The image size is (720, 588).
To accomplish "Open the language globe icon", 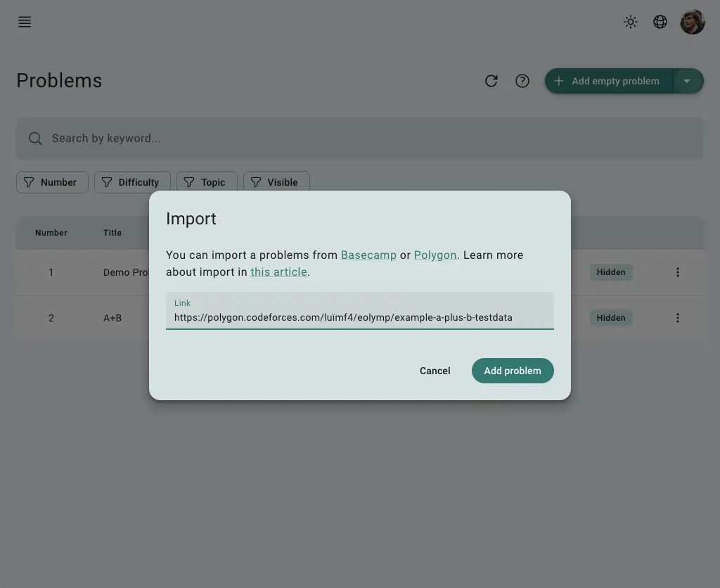I will [660, 22].
